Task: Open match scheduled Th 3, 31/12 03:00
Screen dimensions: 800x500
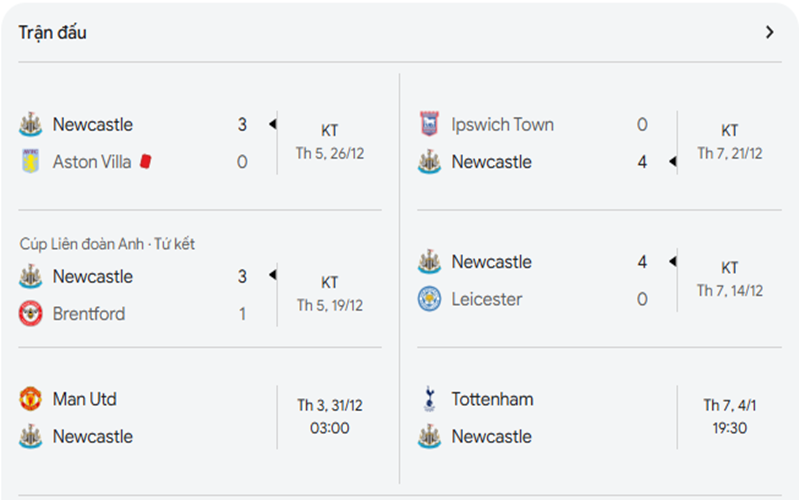Action: (329, 417)
